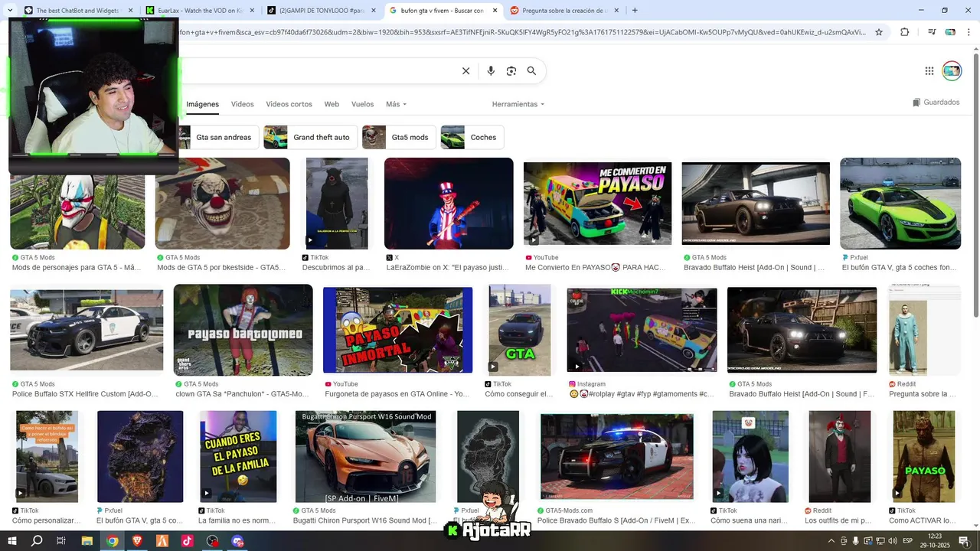Click 'clown GTA Sa Panchulon' result title
The height and width of the screenshot is (551, 980).
pos(242,394)
